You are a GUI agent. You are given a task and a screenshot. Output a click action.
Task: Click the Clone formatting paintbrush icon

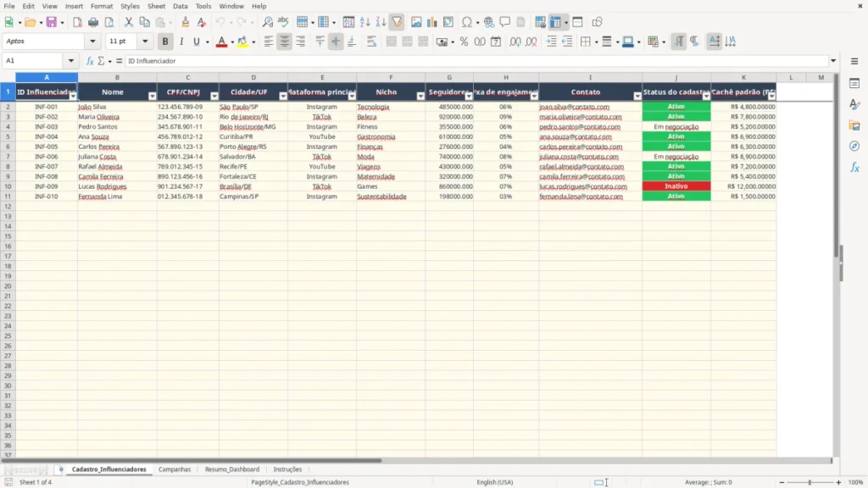[186, 22]
